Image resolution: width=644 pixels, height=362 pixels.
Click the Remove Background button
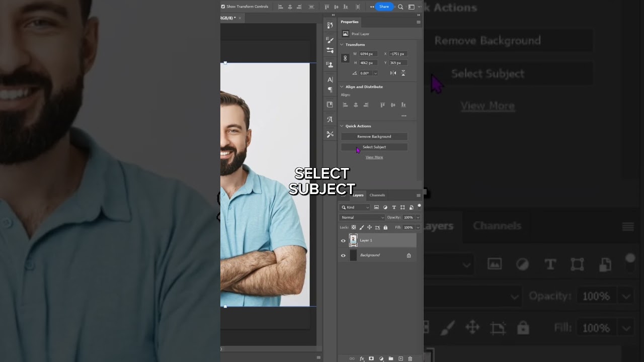point(374,137)
